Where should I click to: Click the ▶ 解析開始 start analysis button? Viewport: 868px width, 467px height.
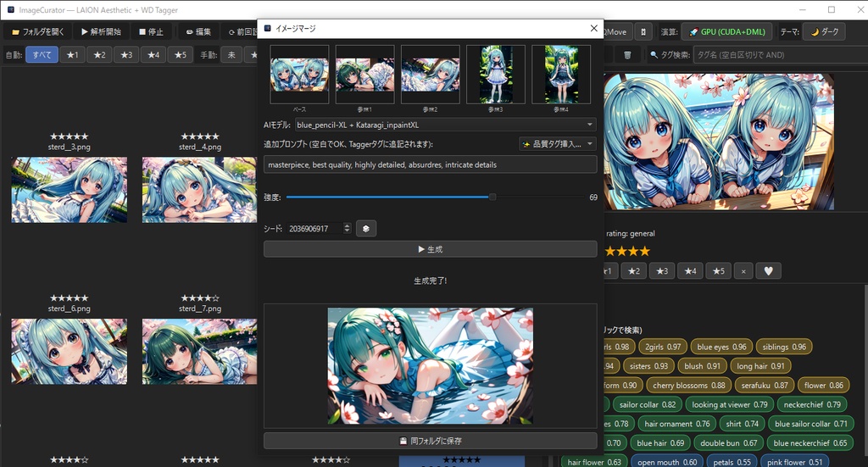click(101, 32)
